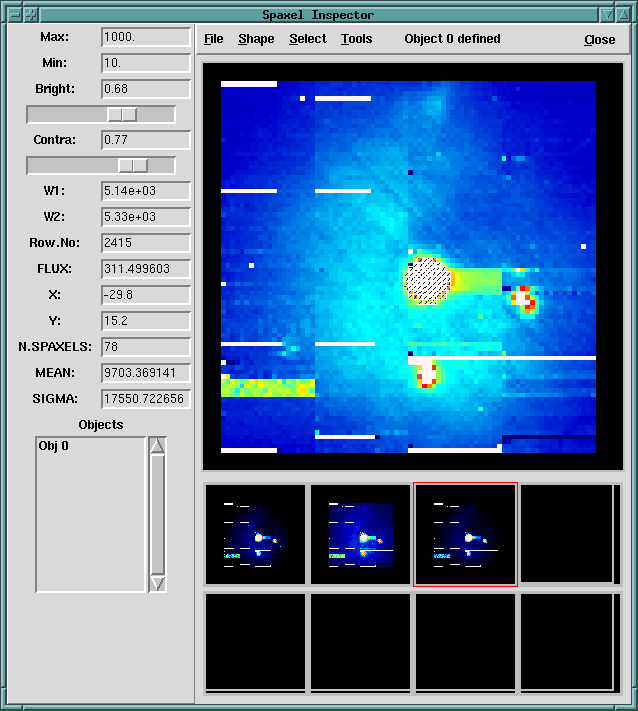Click the Bright value field

pyautogui.click(x=146, y=89)
